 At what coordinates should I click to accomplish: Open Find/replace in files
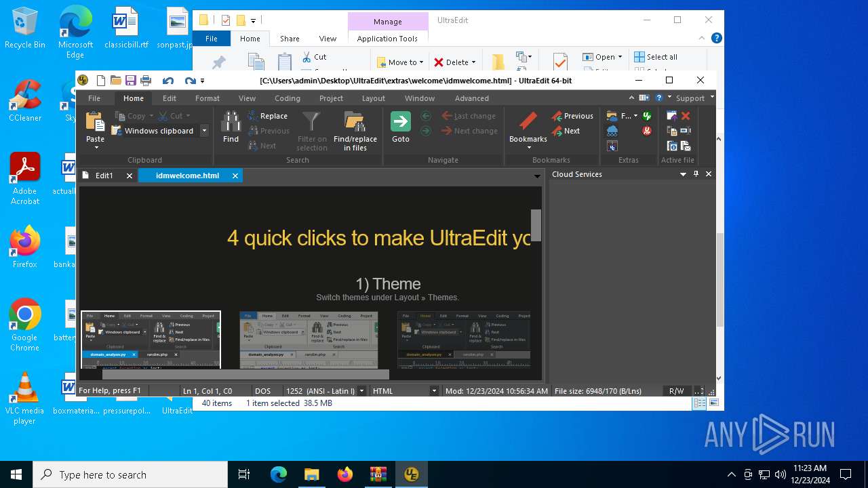pyautogui.click(x=355, y=131)
